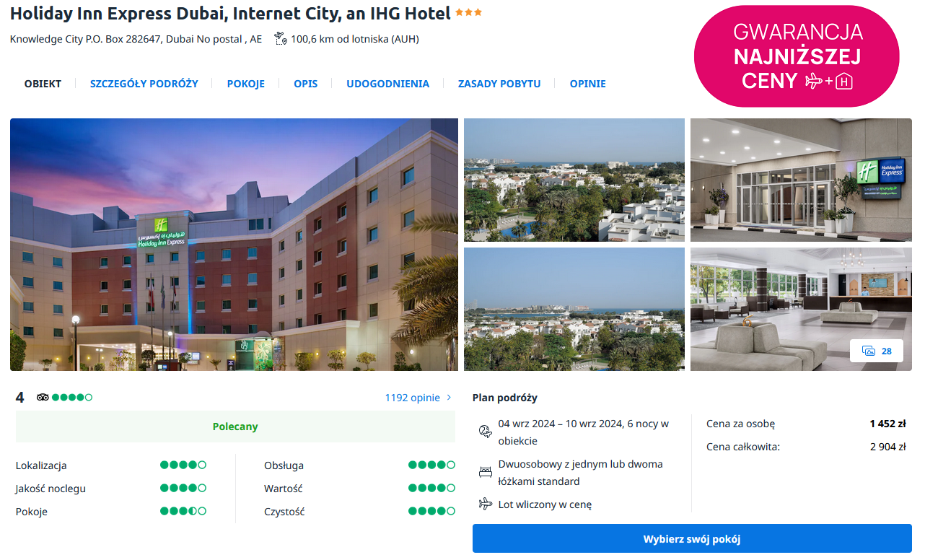Screen dimensions: 925x560
Task: Click the TripAdvisor owl logo icon
Action: tap(43, 398)
